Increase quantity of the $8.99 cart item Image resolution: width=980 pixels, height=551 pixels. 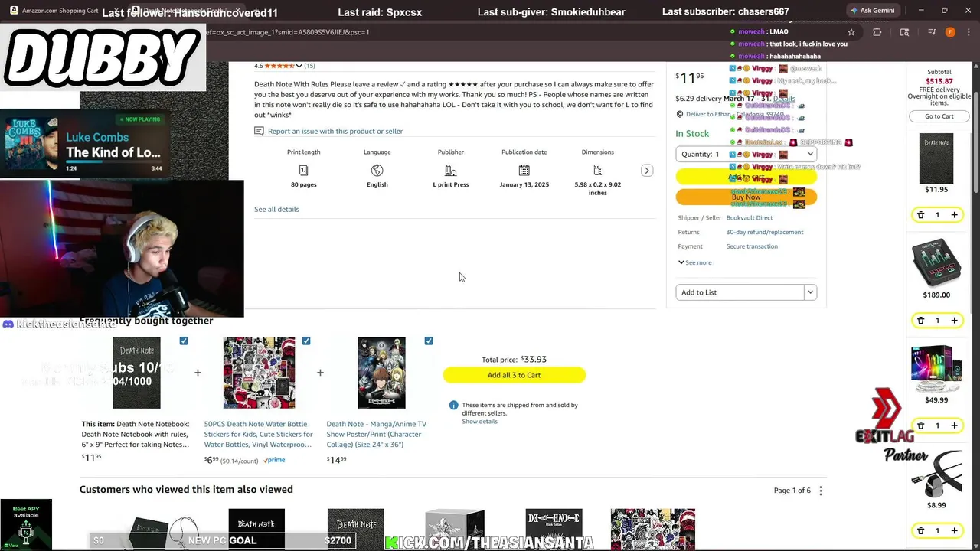954,530
